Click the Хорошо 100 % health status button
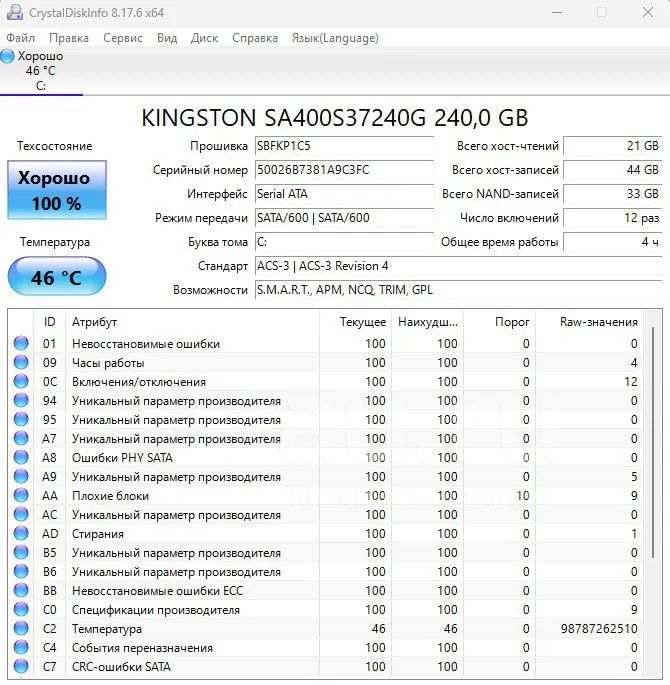This screenshot has width=670, height=685. (x=57, y=190)
